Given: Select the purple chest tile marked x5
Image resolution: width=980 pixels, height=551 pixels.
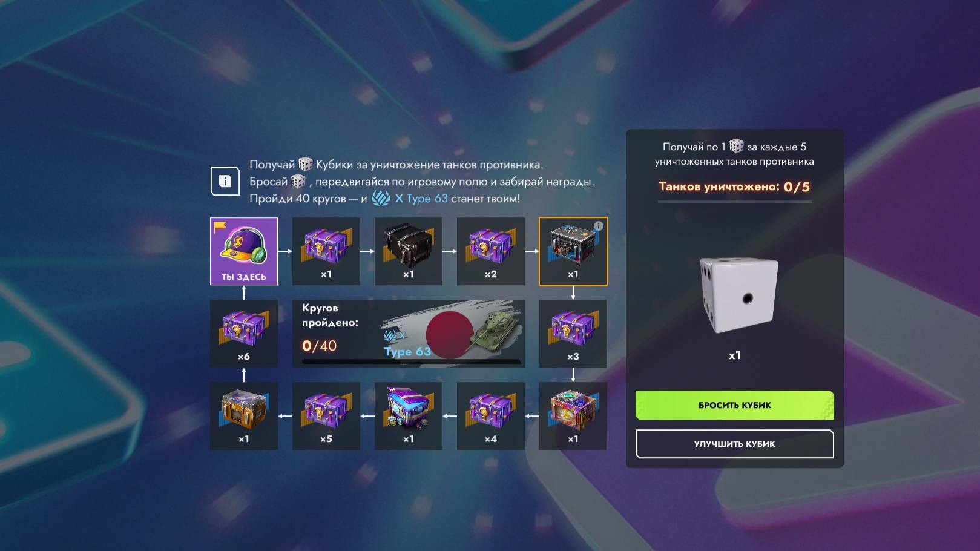Looking at the screenshot, I should (x=326, y=416).
